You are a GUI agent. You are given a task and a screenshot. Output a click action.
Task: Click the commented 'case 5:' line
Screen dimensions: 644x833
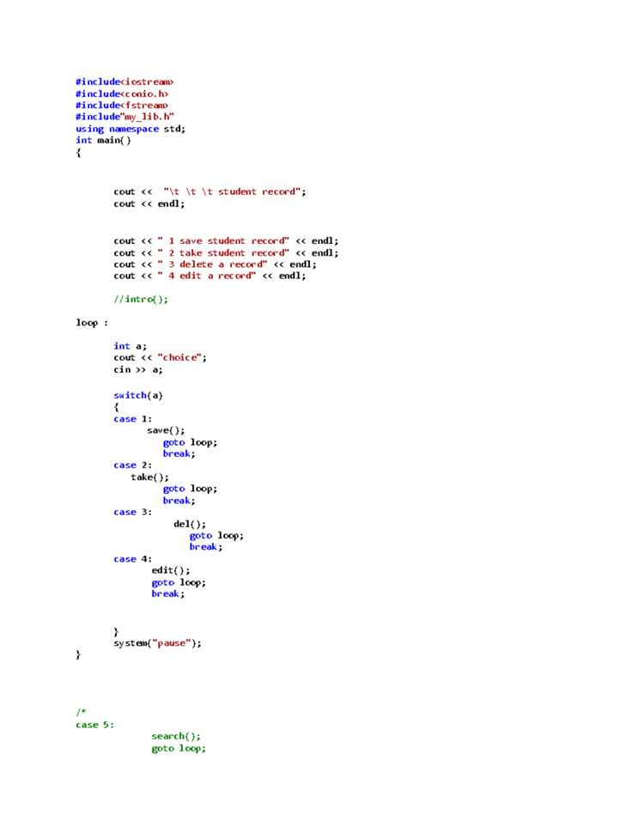pos(94,725)
